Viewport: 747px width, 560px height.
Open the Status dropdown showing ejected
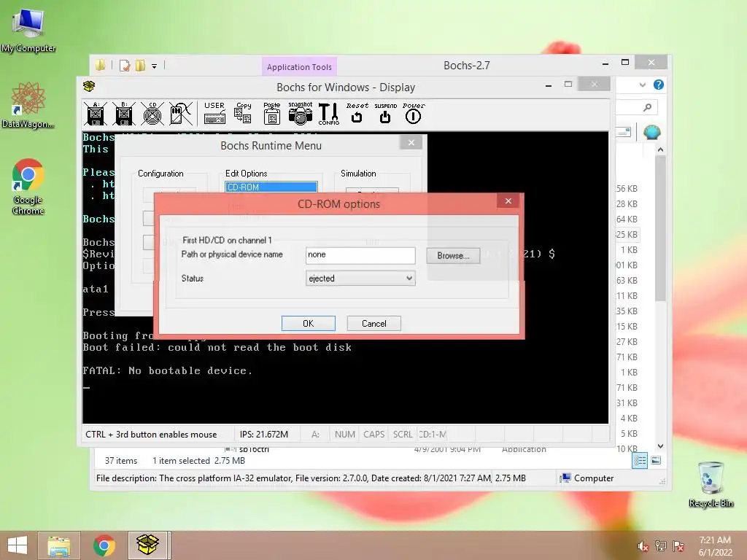point(360,278)
